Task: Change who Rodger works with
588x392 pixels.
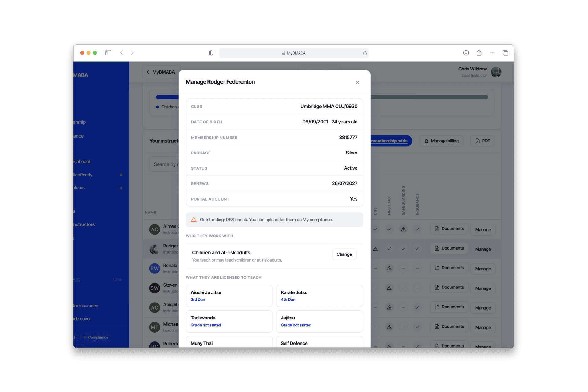Action: (344, 254)
